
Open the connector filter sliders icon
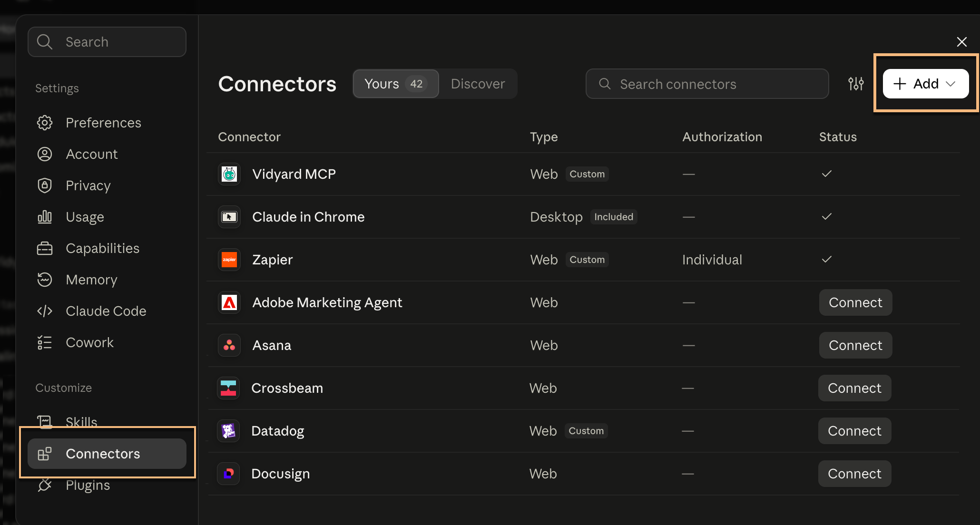pos(856,84)
